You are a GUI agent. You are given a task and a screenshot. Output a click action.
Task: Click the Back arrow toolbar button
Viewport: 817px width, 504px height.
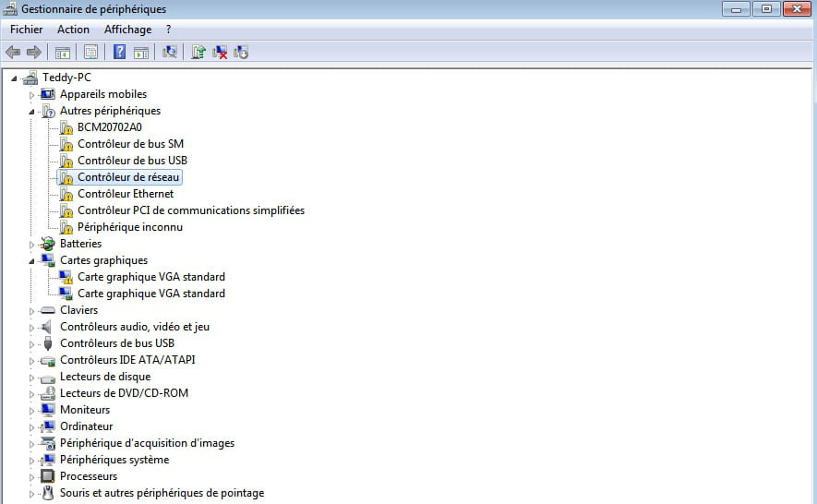[13, 52]
